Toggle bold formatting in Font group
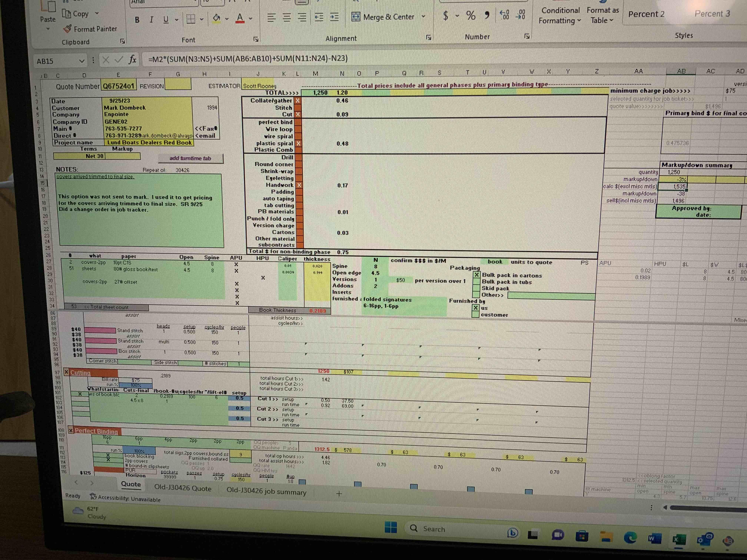The height and width of the screenshot is (560, 747). tap(137, 20)
